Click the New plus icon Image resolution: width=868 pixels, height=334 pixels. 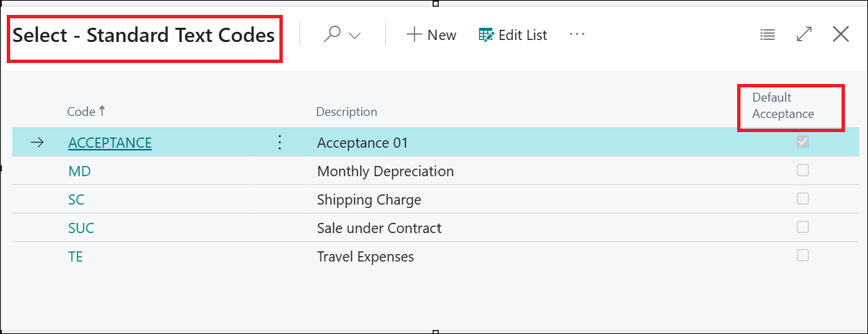[x=414, y=35]
